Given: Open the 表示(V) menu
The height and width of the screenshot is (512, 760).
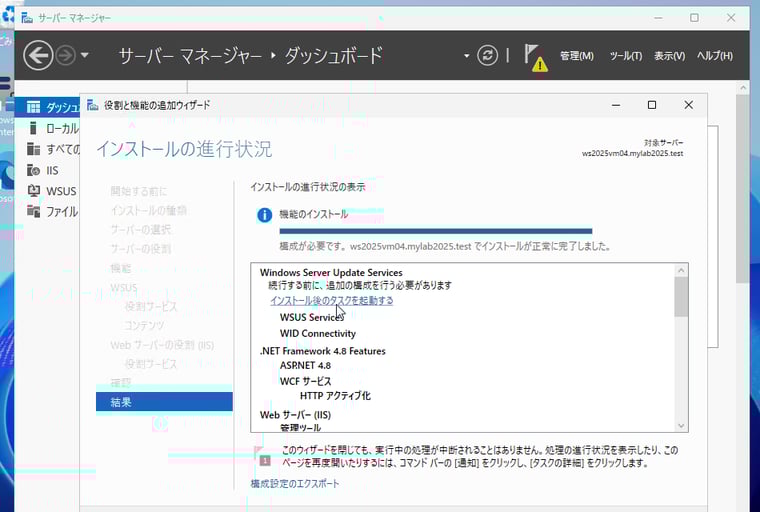Looking at the screenshot, I should 670,56.
